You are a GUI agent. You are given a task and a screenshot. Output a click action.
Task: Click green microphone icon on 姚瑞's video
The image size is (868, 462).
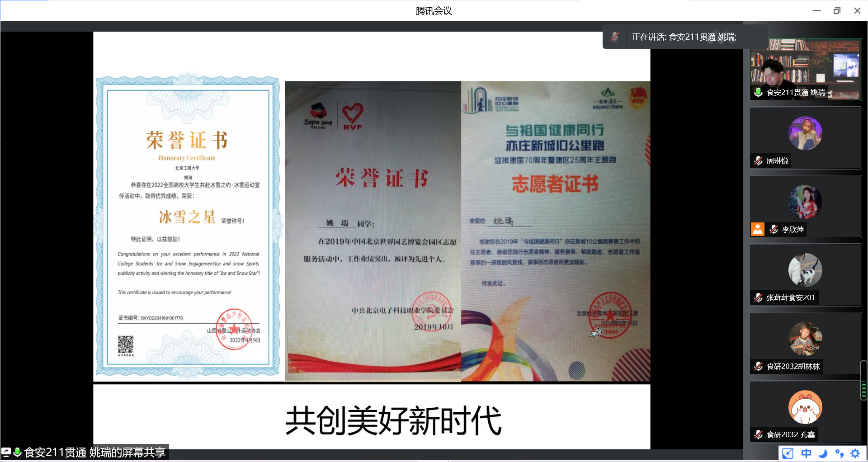(759, 93)
